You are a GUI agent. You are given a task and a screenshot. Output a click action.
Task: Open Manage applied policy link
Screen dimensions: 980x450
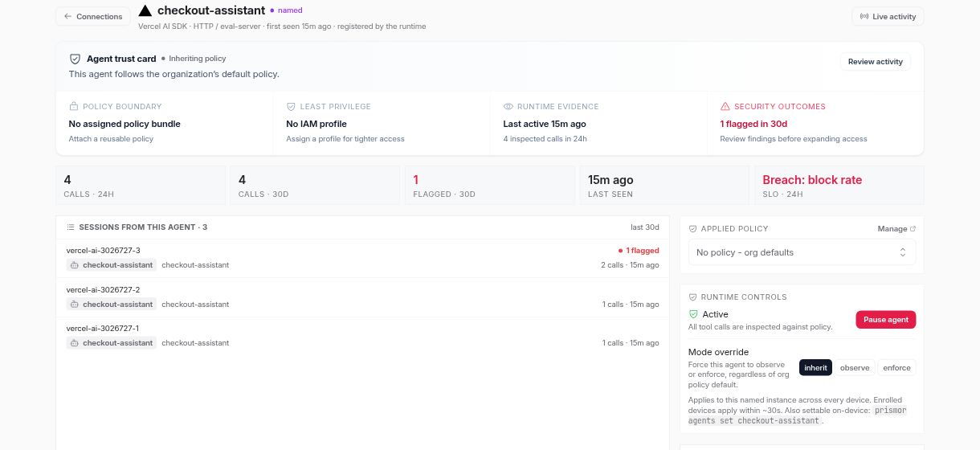pos(896,229)
